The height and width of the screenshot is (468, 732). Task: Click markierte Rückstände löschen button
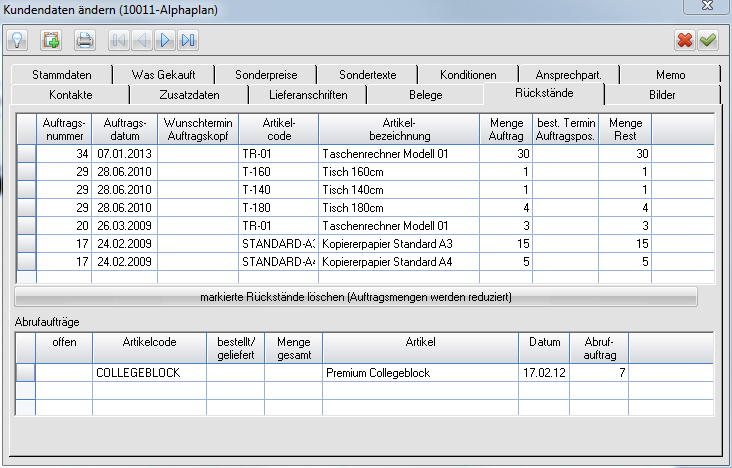click(x=356, y=297)
